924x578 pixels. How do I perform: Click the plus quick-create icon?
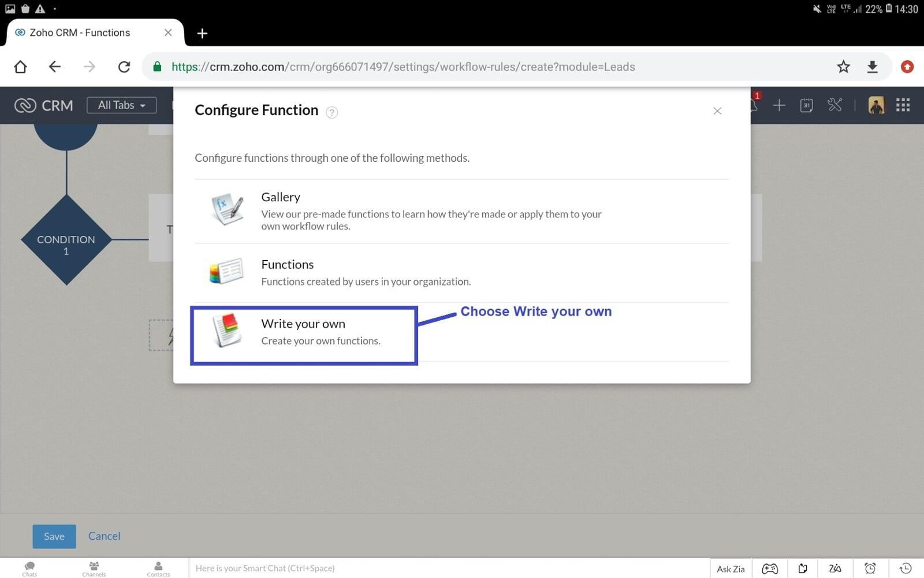click(779, 105)
